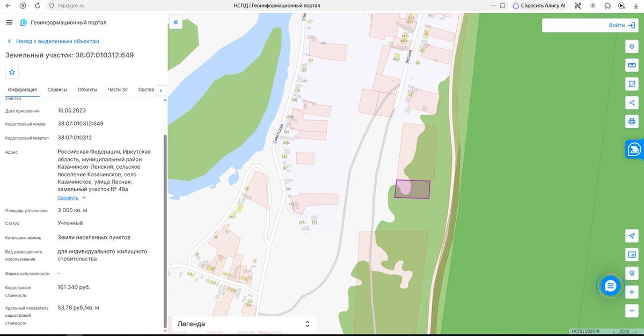Click the cadastral quarter 38:07:010312 value
644x336 pixels.
point(75,138)
